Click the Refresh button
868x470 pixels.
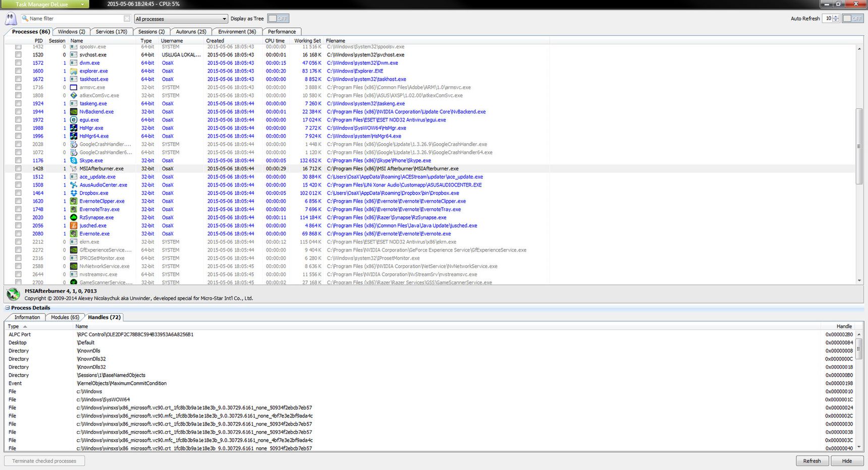(x=812, y=461)
